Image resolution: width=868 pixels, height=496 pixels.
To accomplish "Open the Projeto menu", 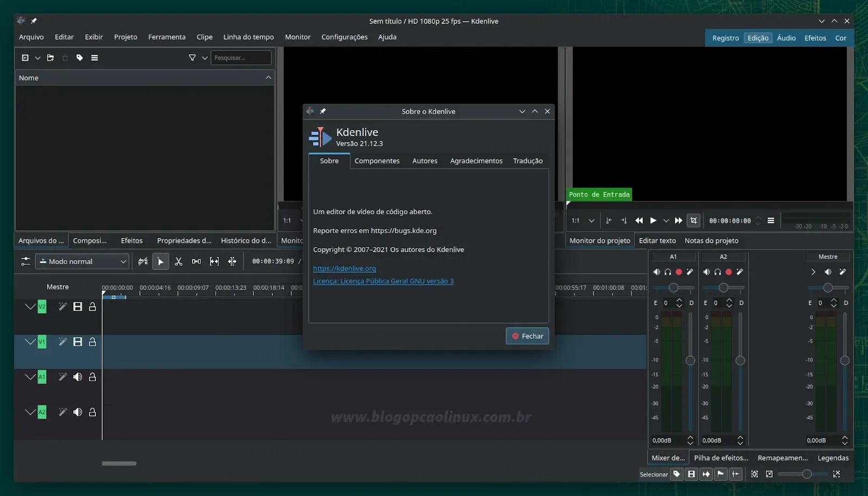I will [125, 37].
